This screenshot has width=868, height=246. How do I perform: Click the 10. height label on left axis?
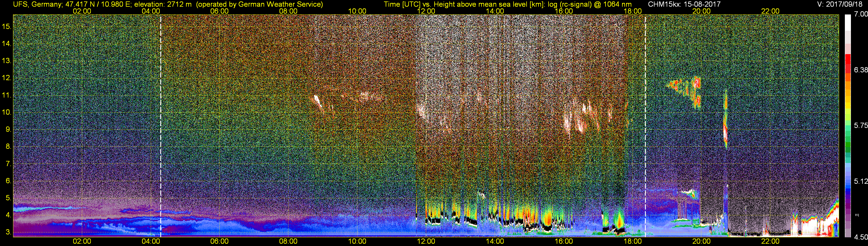[x=7, y=112]
